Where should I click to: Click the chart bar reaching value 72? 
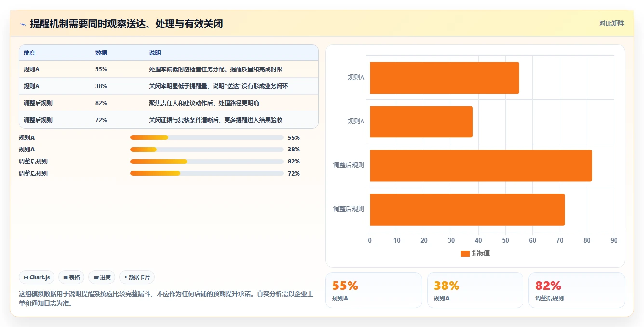click(467, 209)
